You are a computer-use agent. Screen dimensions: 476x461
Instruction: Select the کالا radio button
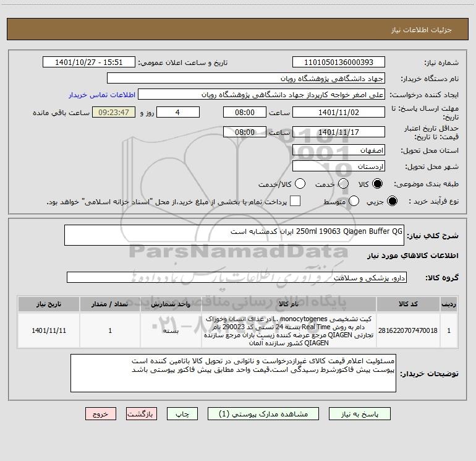coord(377,184)
